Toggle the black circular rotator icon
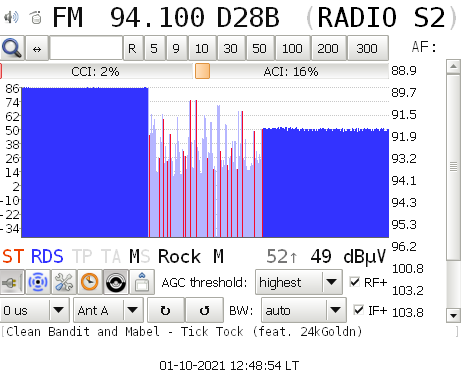 point(116,282)
